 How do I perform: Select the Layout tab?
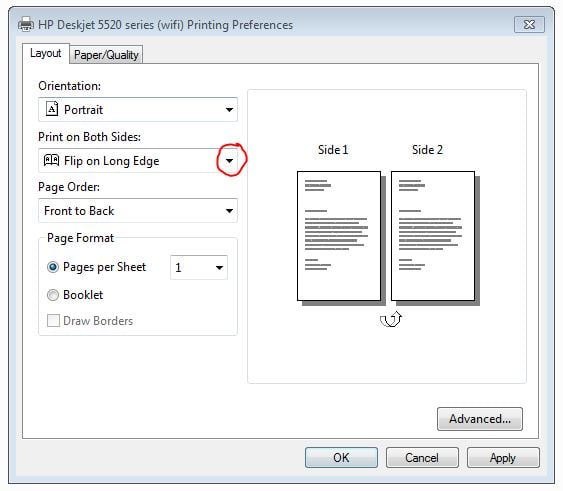pyautogui.click(x=46, y=54)
